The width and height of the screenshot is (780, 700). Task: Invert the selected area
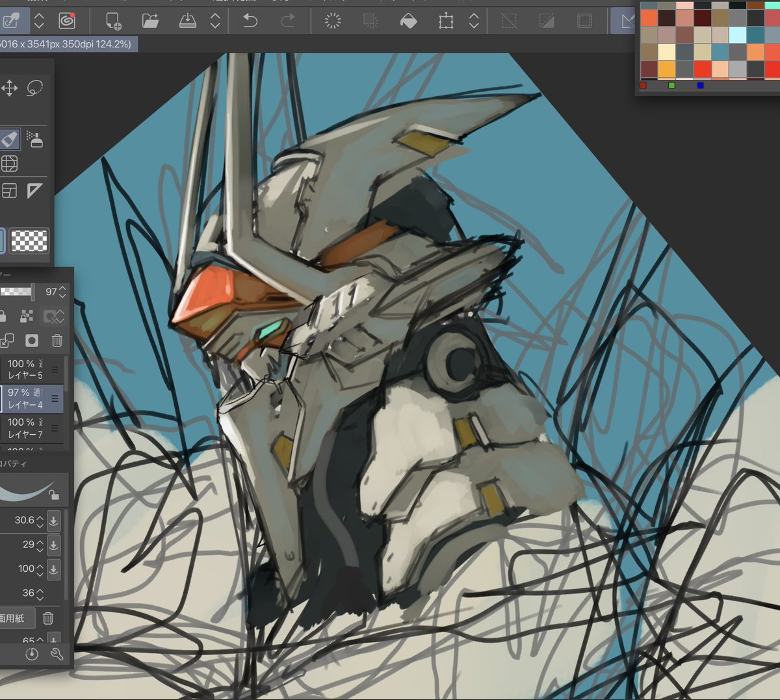[x=547, y=21]
